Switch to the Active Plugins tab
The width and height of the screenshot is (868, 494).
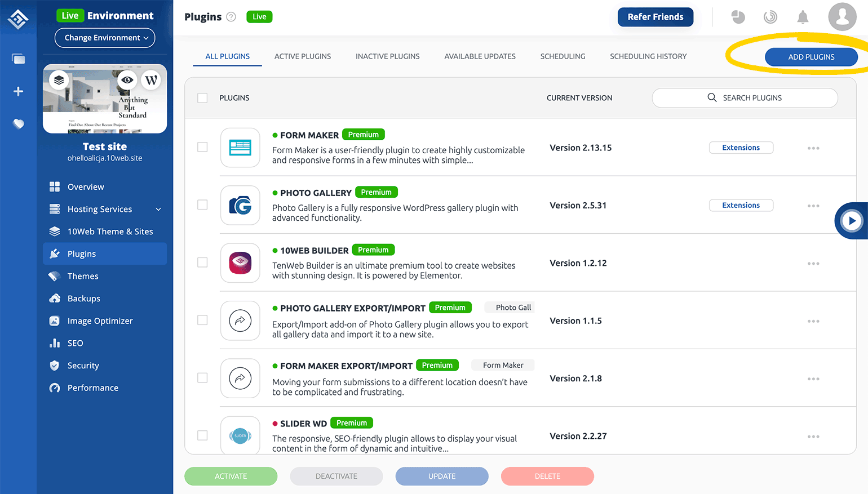point(302,56)
